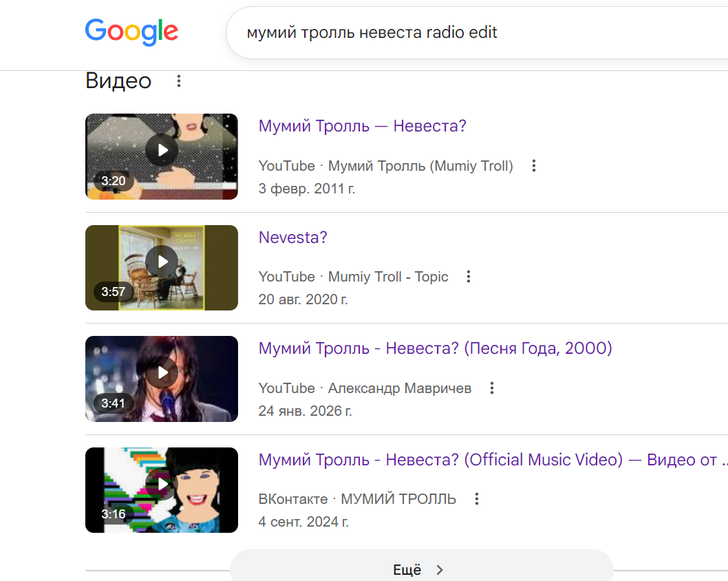Open more options for the ВКонтакте МУМИЙ ТРОЛЛЬ result
728x581 pixels.
[476, 499]
